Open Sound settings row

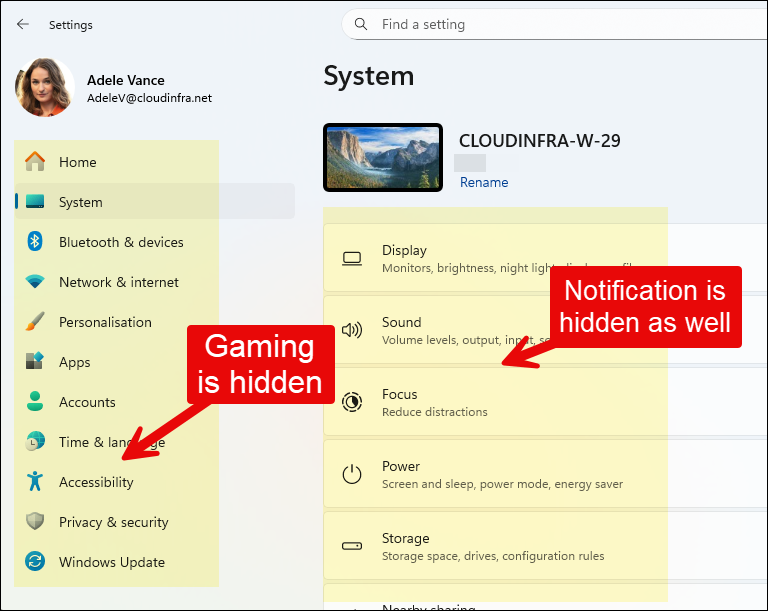401,330
